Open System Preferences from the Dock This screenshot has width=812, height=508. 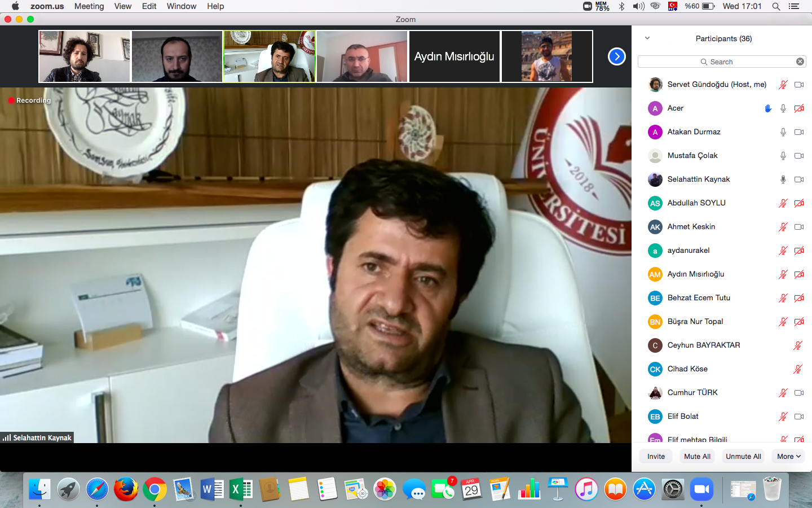point(673,489)
